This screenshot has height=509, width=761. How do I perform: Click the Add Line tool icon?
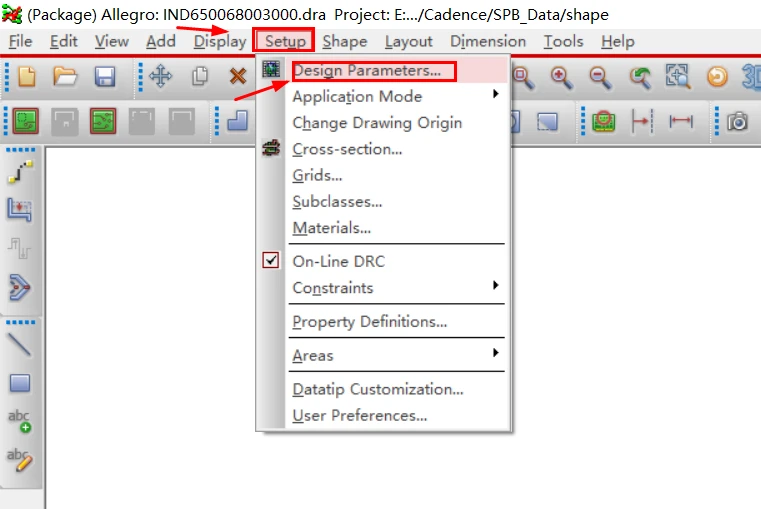pyautogui.click(x=20, y=345)
